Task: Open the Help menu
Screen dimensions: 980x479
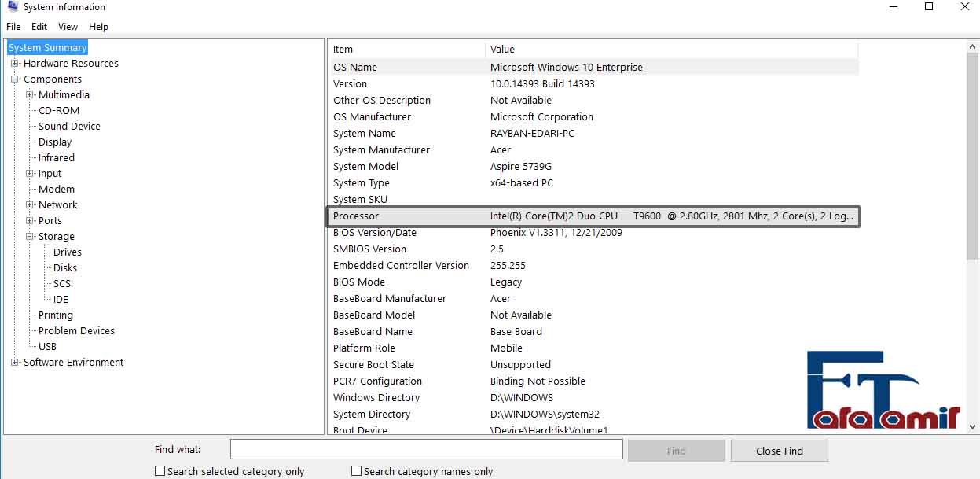Action: coord(98,27)
